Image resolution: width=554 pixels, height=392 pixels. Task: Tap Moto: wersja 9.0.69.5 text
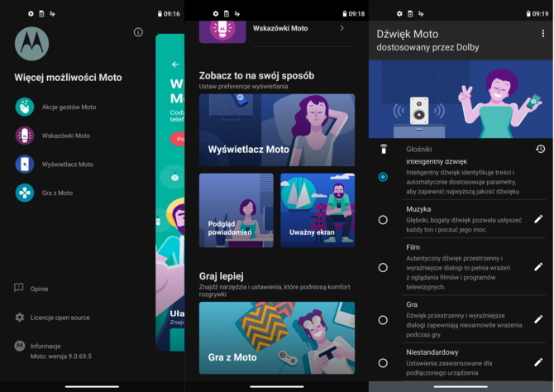pos(60,356)
